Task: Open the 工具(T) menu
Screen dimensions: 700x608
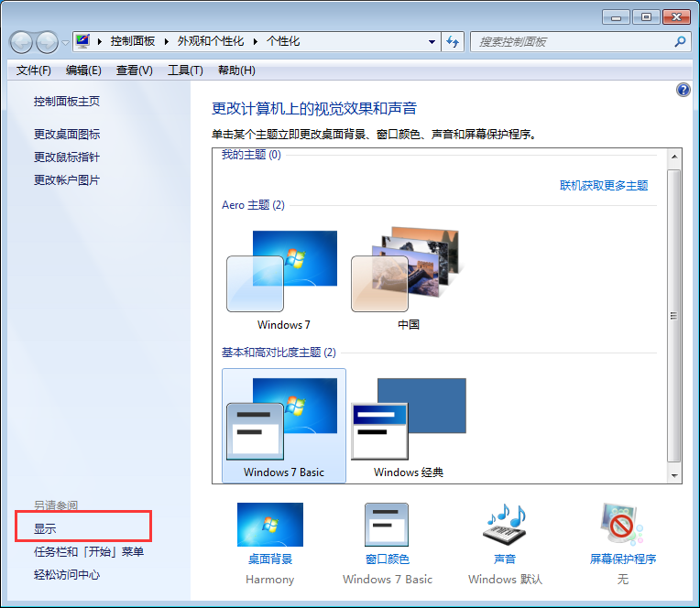Action: coord(184,71)
